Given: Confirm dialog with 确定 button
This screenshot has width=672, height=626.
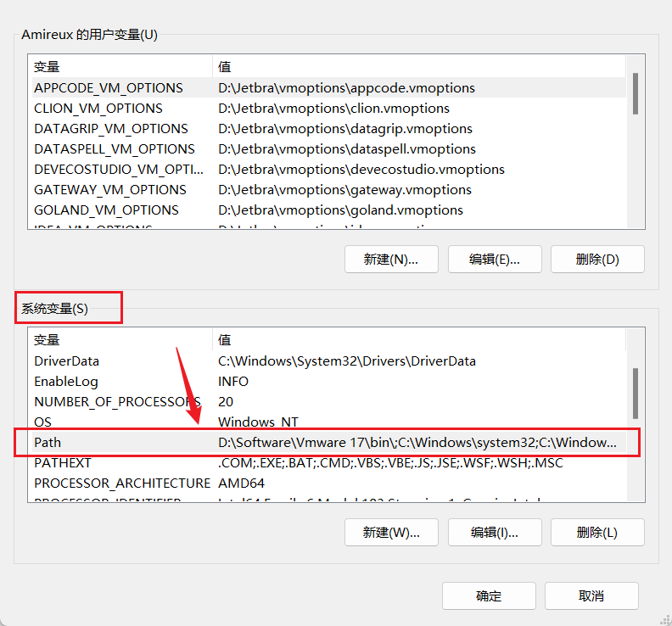Looking at the screenshot, I should click(489, 595).
